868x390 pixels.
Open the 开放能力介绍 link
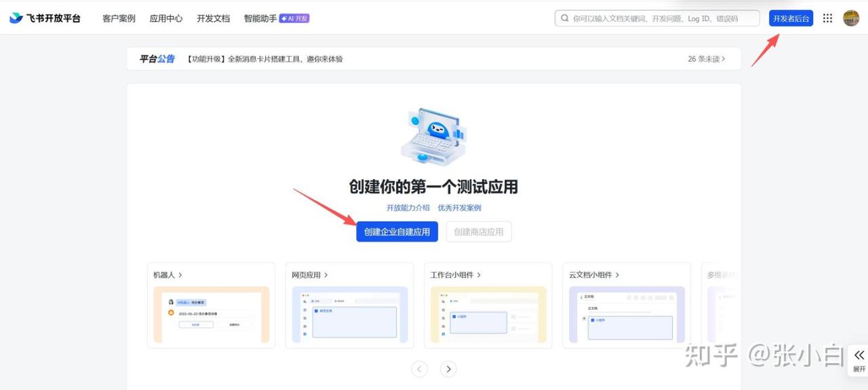tap(408, 208)
